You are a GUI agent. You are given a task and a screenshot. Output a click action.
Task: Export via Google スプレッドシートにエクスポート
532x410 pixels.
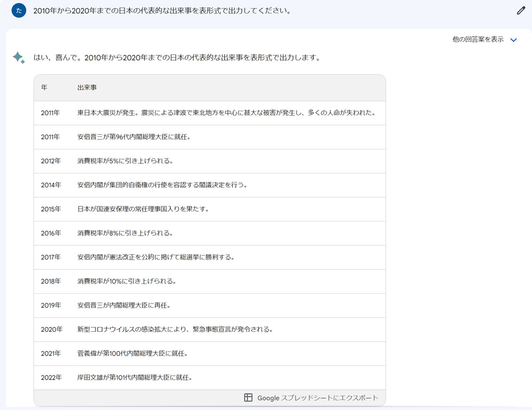[x=318, y=398]
